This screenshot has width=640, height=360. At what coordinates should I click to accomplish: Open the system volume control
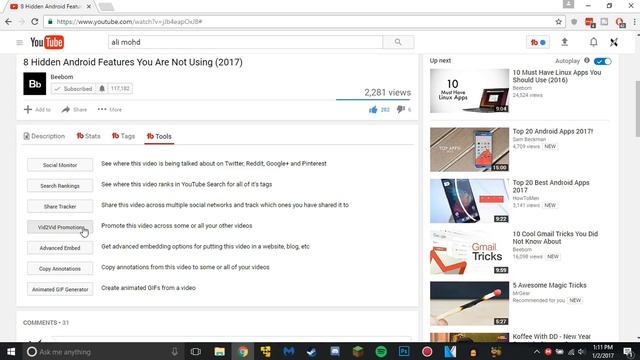tap(582, 351)
